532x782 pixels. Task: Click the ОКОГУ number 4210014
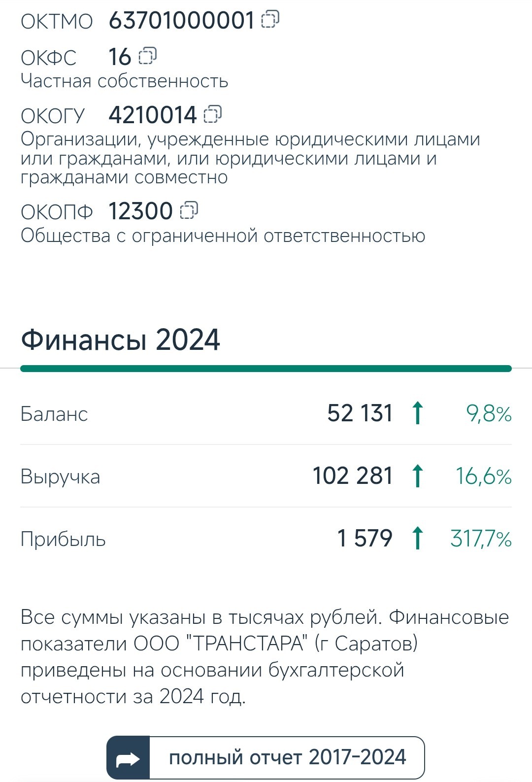[x=153, y=115]
